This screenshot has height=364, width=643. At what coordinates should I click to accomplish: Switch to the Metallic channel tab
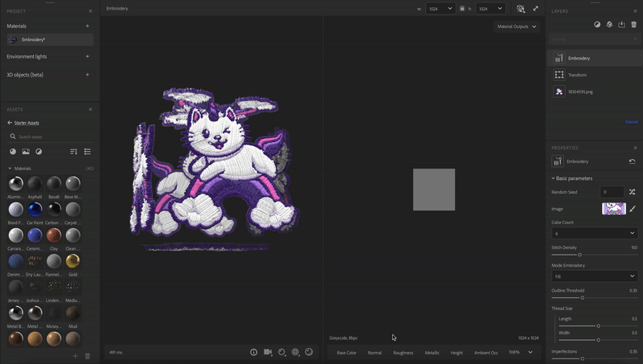tap(432, 353)
